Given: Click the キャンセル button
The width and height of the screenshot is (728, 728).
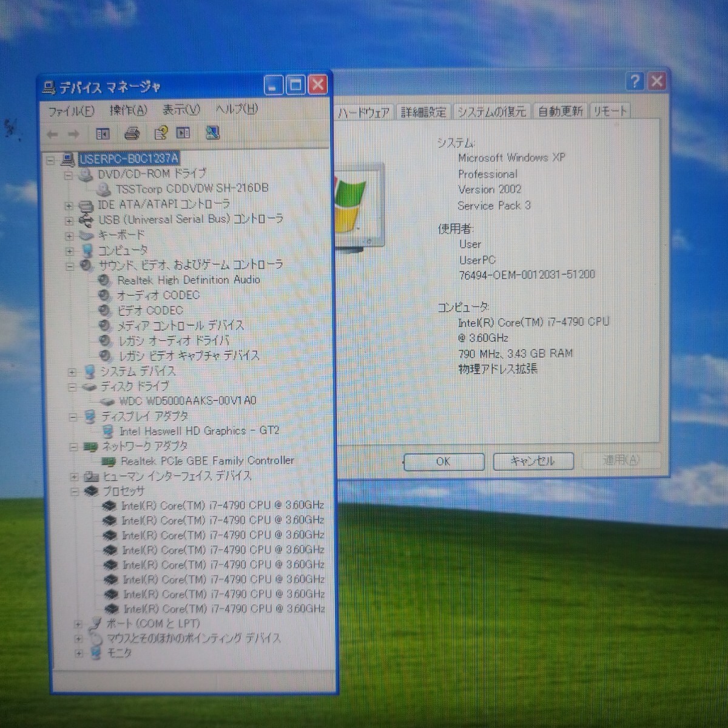Looking at the screenshot, I should (x=533, y=461).
